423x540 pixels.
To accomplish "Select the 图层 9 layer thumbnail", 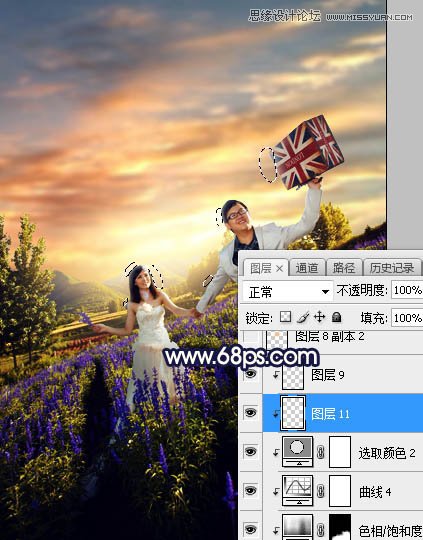I will 293,376.
